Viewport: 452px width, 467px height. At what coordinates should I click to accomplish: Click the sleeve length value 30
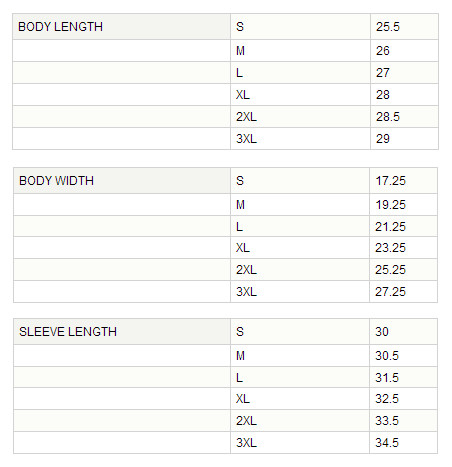click(x=382, y=332)
